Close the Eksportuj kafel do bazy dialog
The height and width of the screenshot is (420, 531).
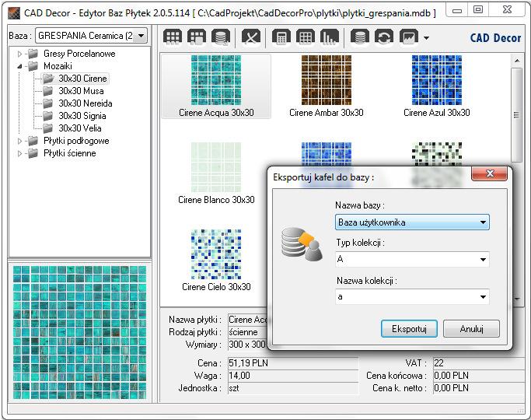click(x=489, y=173)
